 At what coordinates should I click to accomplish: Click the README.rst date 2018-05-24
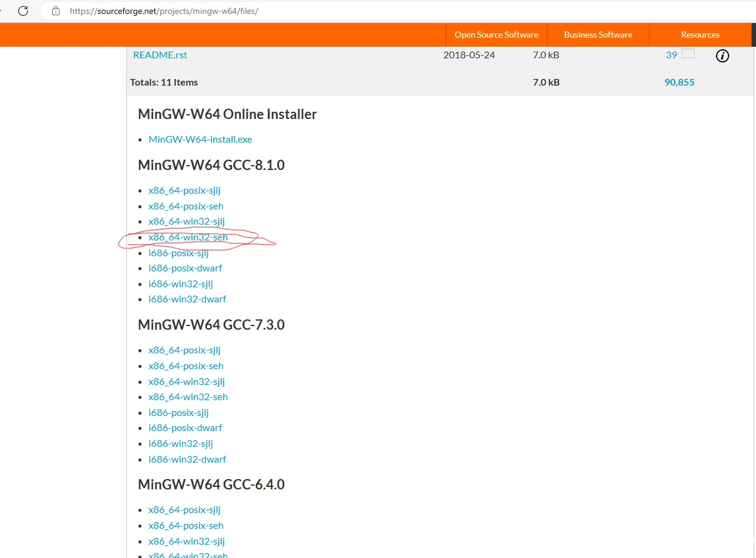pos(469,55)
